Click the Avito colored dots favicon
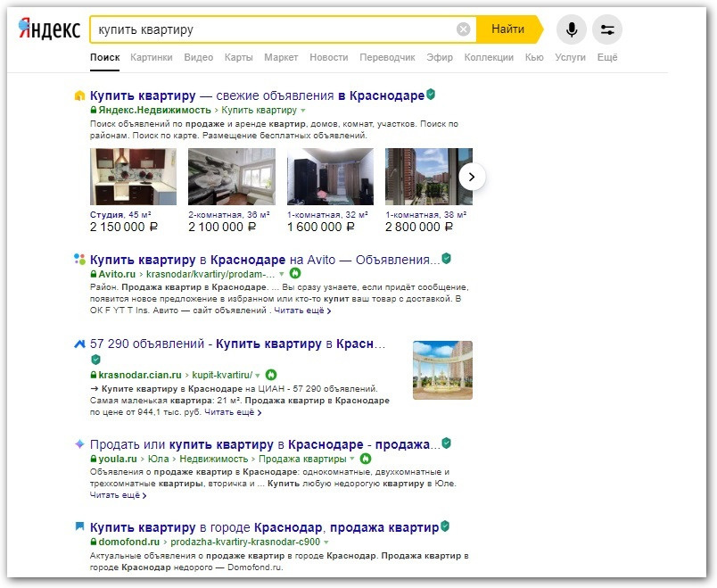This screenshot has width=717, height=588. coord(79,260)
